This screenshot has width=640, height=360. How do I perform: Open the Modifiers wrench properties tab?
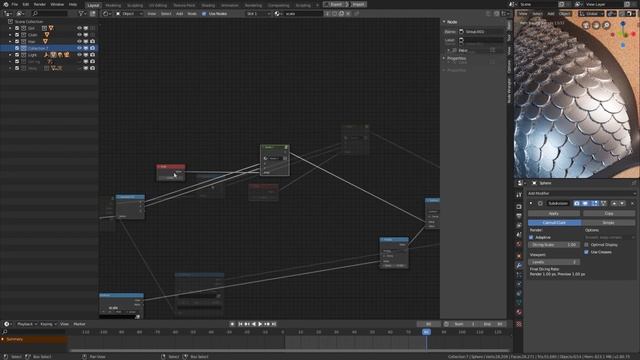519,266
